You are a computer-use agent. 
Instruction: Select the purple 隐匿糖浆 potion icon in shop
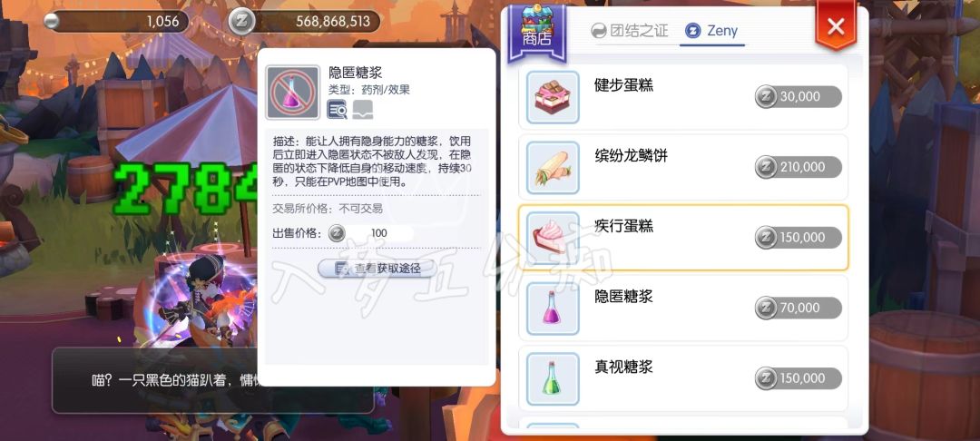point(553,308)
